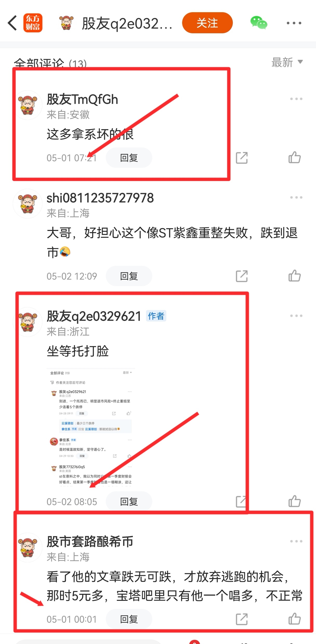316x644 pixels.
Task: Go back using the left arrow
Action: (12, 23)
